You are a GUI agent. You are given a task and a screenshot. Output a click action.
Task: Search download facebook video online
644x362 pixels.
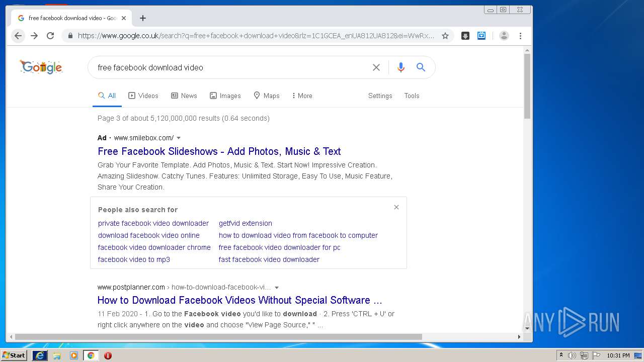[149, 235]
